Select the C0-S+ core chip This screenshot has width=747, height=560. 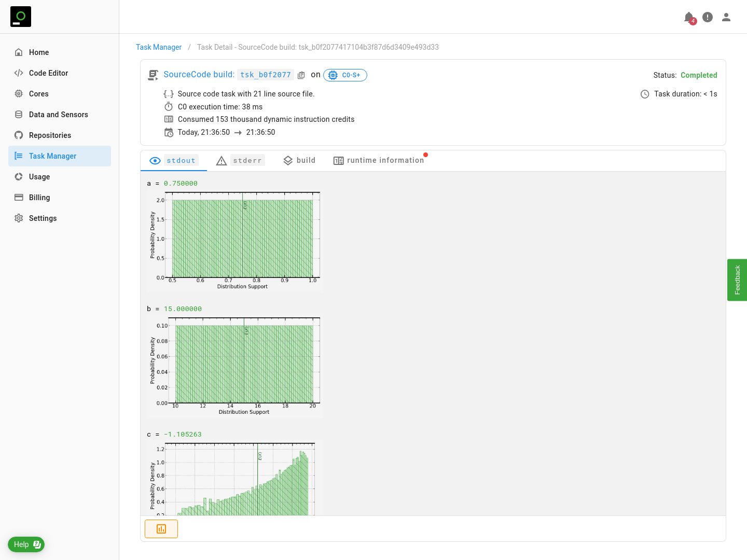tap(345, 75)
